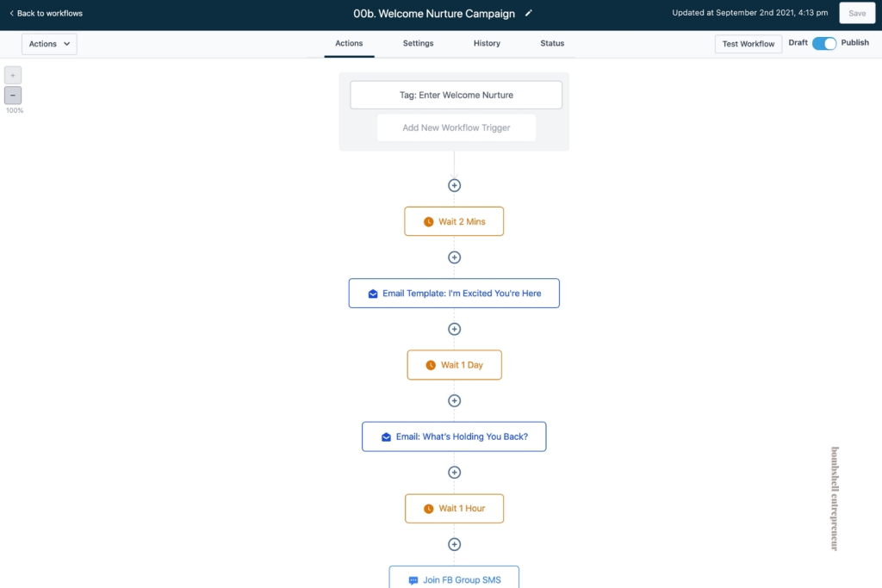The height and width of the screenshot is (588, 882).
Task: Toggle the Draft/Publish switch
Action: pos(824,43)
